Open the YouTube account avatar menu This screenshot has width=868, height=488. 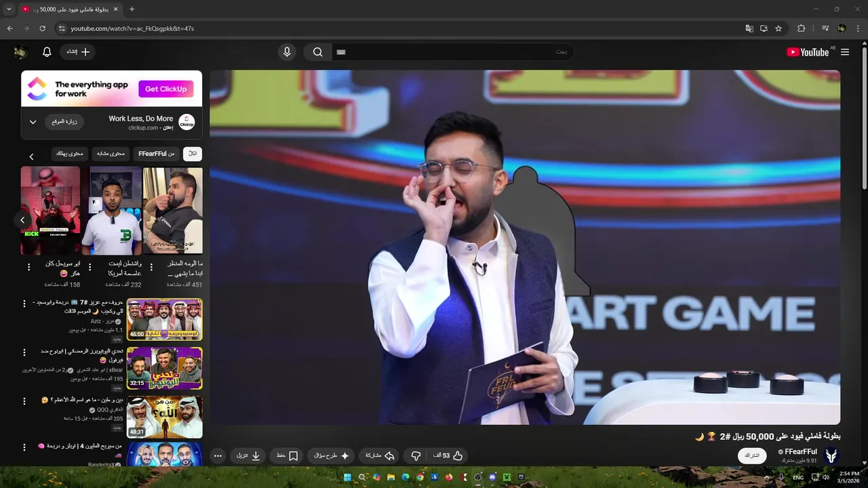pyautogui.click(x=20, y=52)
